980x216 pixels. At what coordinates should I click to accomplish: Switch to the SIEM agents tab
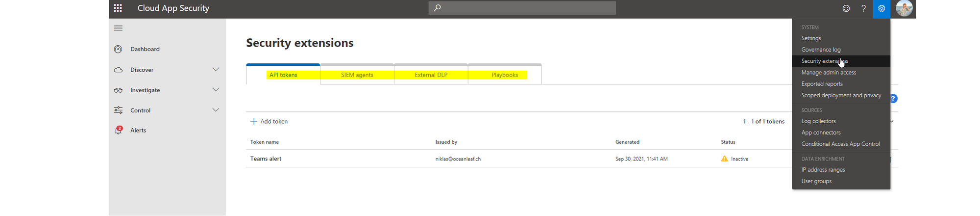[x=357, y=75]
